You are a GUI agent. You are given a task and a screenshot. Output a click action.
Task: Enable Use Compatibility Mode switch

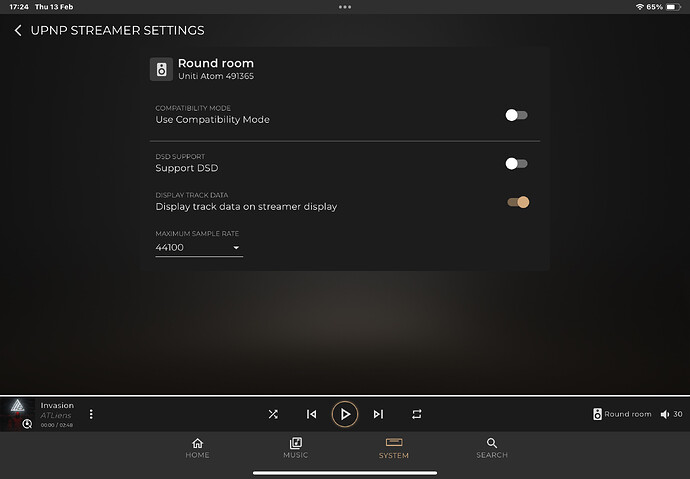point(516,115)
